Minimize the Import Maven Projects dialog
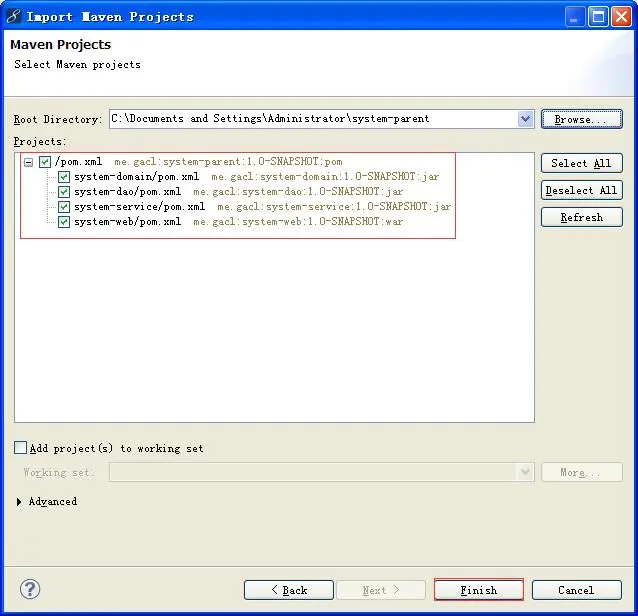Image resolution: width=638 pixels, height=616 pixels. pyautogui.click(x=575, y=17)
